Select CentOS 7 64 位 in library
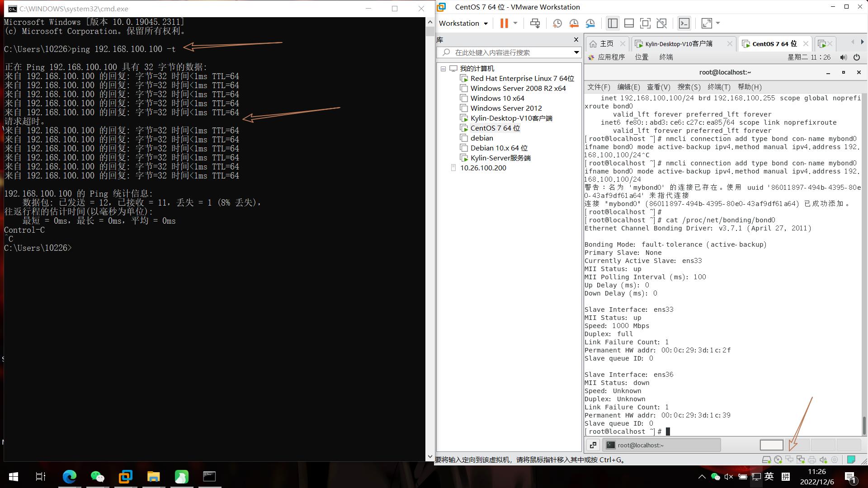868x488 pixels. [x=495, y=128]
